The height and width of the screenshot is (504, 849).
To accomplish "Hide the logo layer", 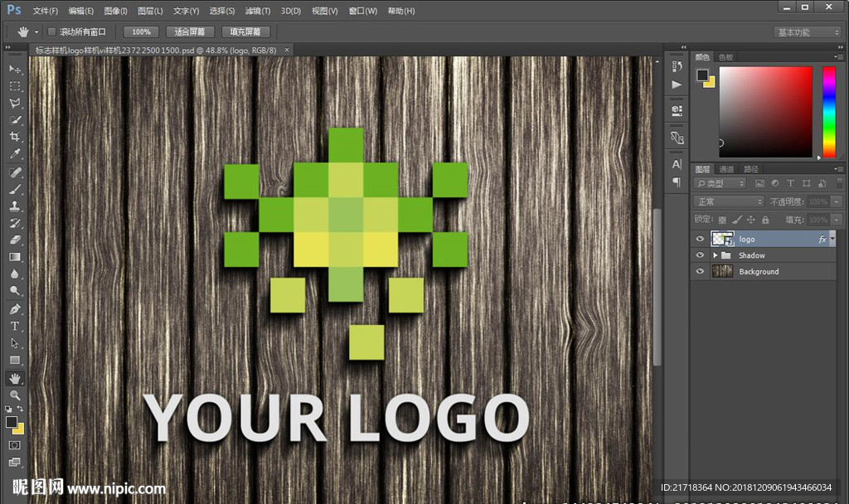I will tap(700, 239).
